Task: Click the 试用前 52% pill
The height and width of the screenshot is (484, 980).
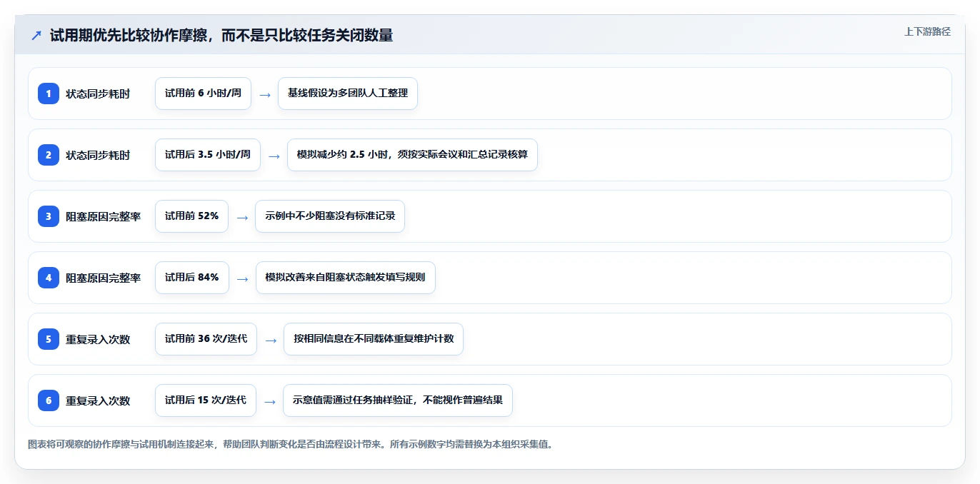Action: tap(191, 216)
